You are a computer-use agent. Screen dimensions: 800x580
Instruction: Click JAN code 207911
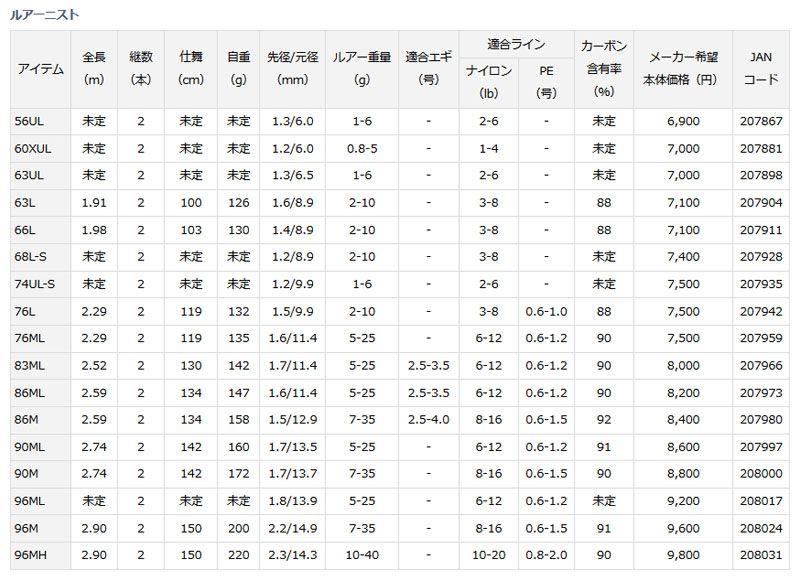(761, 230)
